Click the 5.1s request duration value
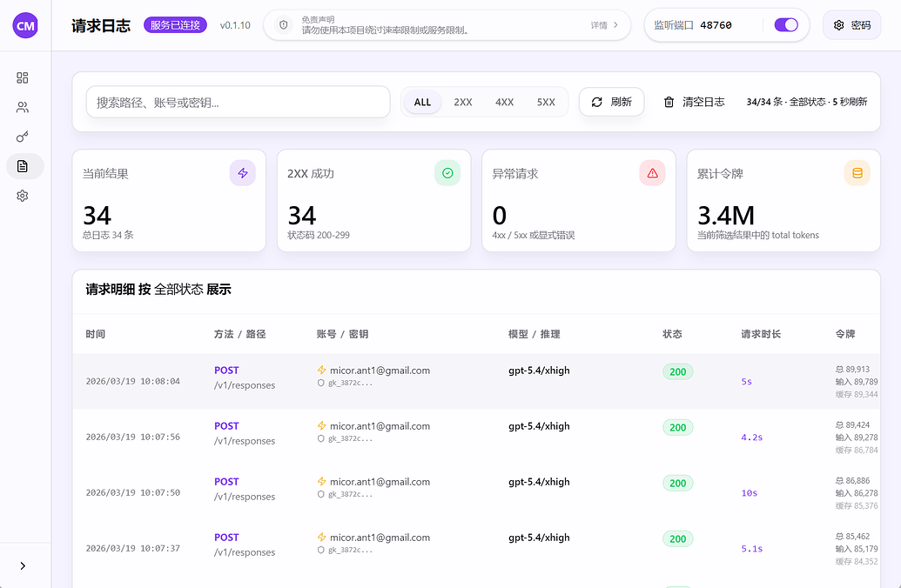Viewport: 901px width, 588px height. point(751,548)
